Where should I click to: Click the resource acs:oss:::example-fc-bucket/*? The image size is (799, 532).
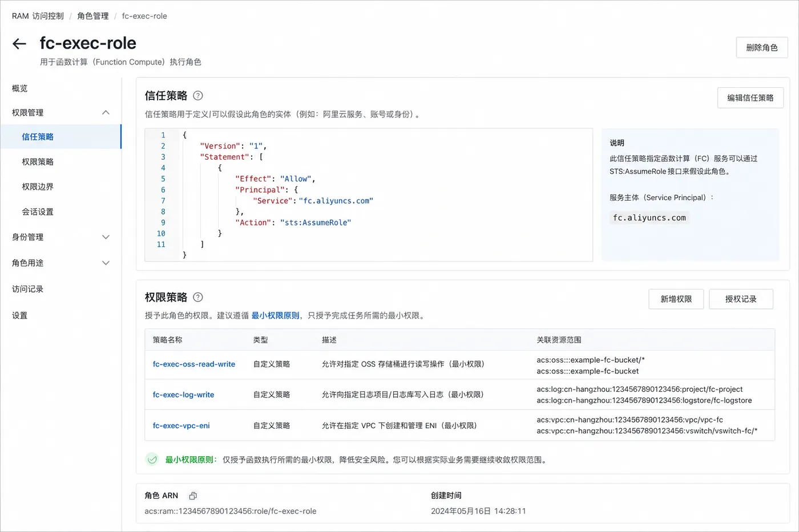point(591,360)
